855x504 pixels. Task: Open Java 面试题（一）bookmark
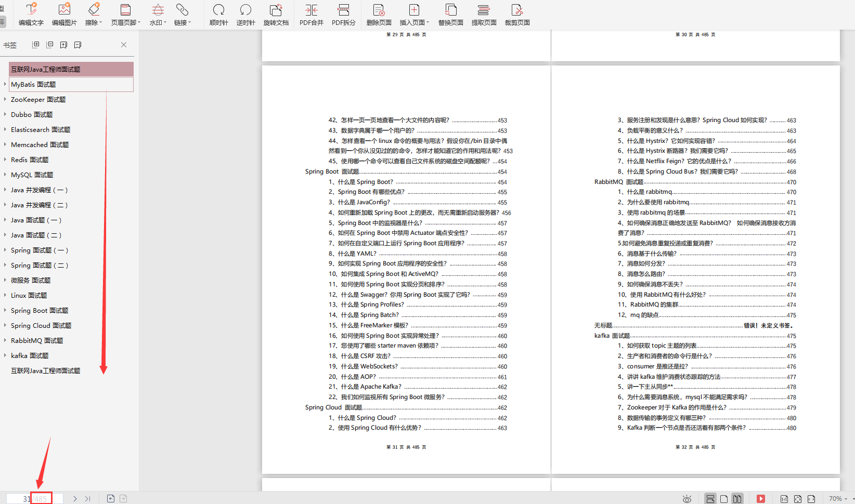click(36, 220)
